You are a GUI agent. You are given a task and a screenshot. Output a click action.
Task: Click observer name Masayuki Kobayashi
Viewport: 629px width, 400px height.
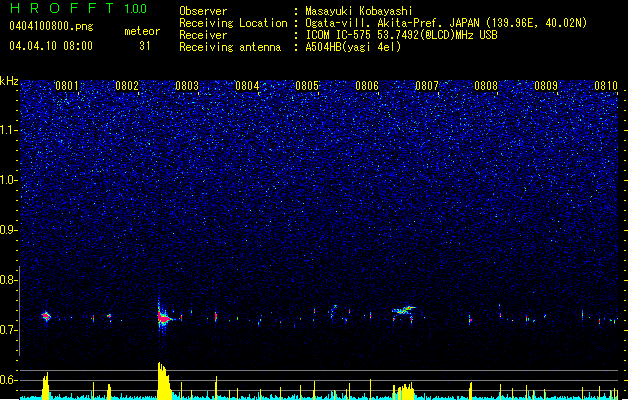[x=359, y=11]
